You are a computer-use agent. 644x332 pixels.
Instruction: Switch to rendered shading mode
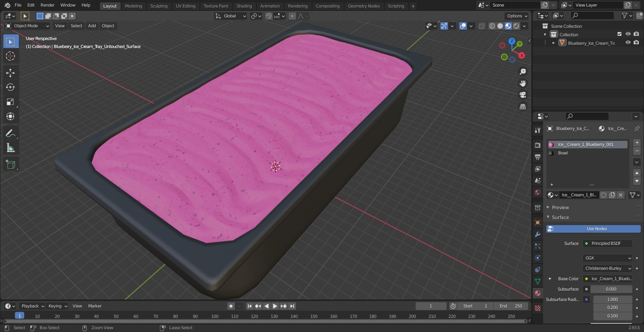[x=516, y=26]
